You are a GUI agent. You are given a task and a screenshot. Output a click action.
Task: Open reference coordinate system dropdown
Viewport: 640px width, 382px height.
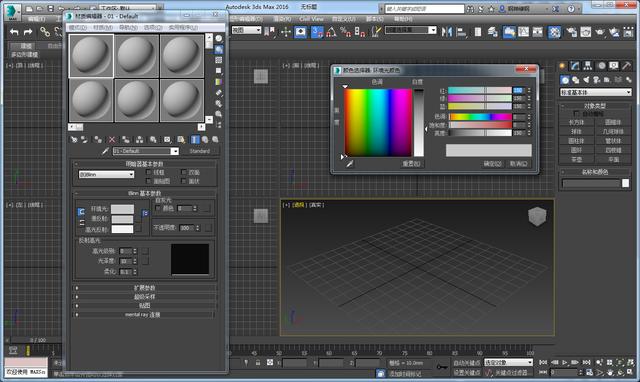pyautogui.click(x=247, y=30)
